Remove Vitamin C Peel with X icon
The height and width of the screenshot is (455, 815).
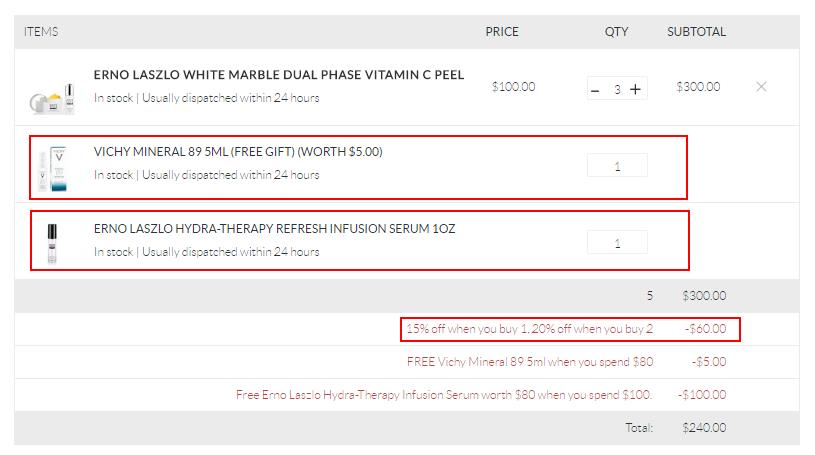pyautogui.click(x=761, y=87)
